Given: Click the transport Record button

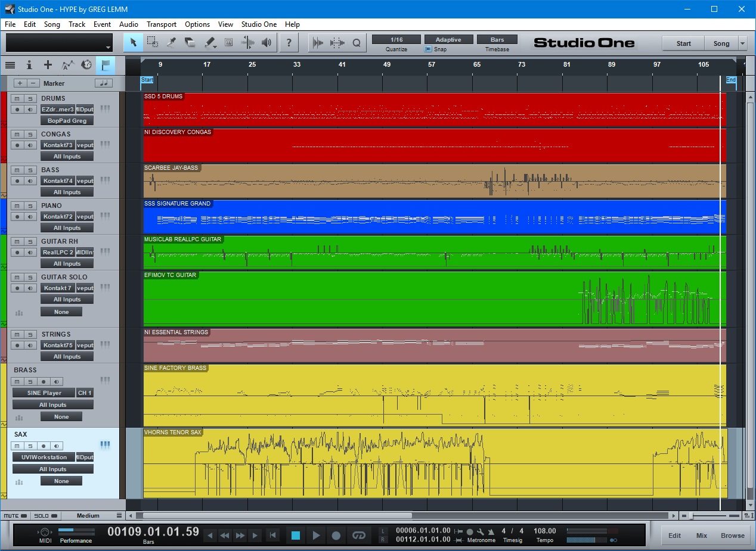Looking at the screenshot, I should (x=336, y=536).
